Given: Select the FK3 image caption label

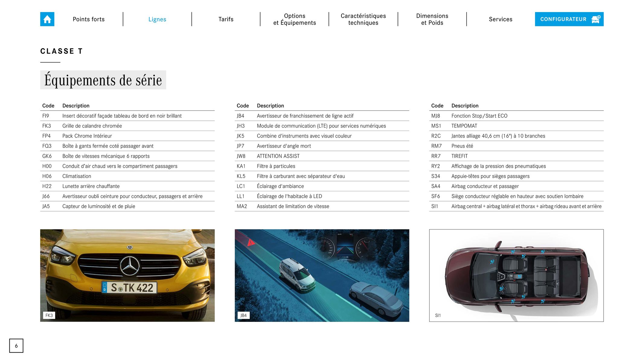Looking at the screenshot, I should tap(49, 315).
